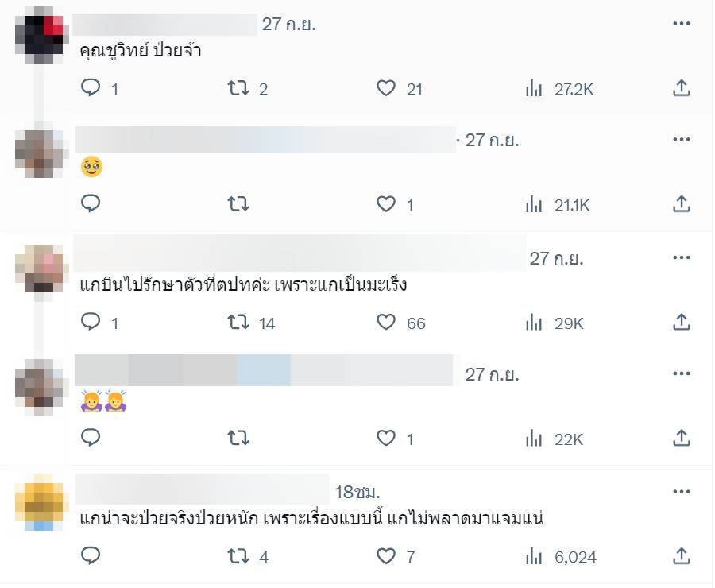Open more options on the bowing-emoji reply
715x588 pixels.
tap(681, 374)
